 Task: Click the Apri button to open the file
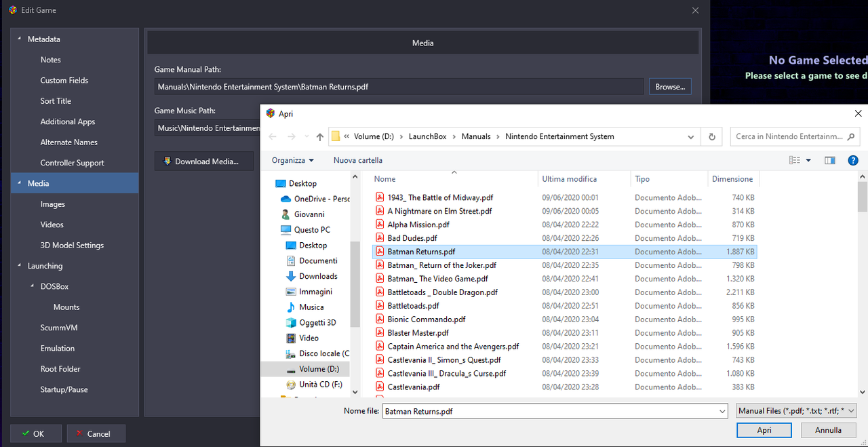pyautogui.click(x=764, y=430)
